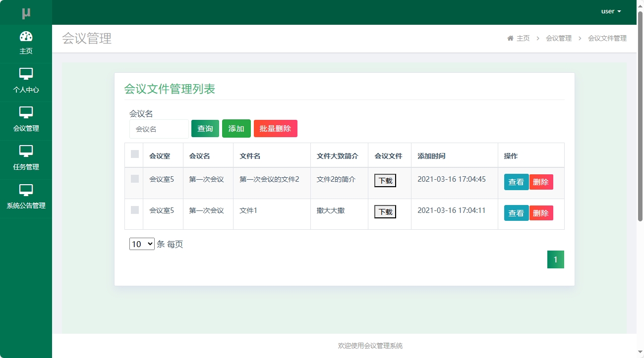Trigger 批量删除 batch delete
Image resolution: width=644 pixels, height=358 pixels.
click(x=275, y=128)
